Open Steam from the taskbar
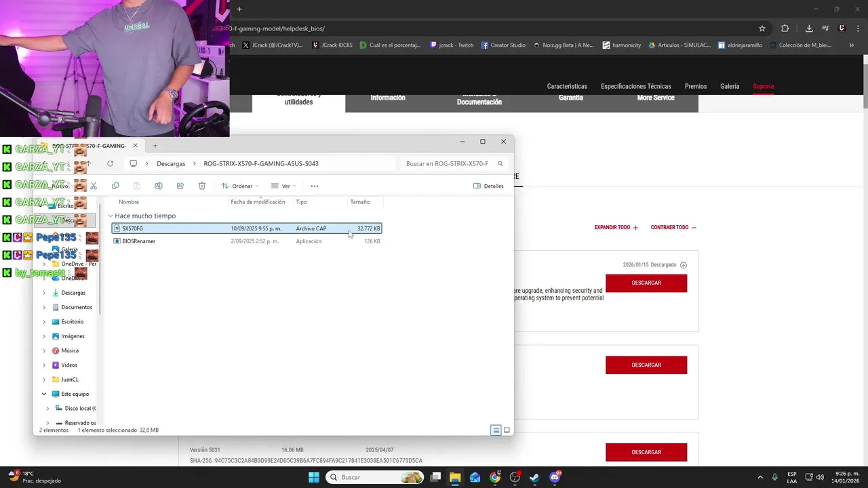The height and width of the screenshot is (488, 868). click(x=534, y=477)
